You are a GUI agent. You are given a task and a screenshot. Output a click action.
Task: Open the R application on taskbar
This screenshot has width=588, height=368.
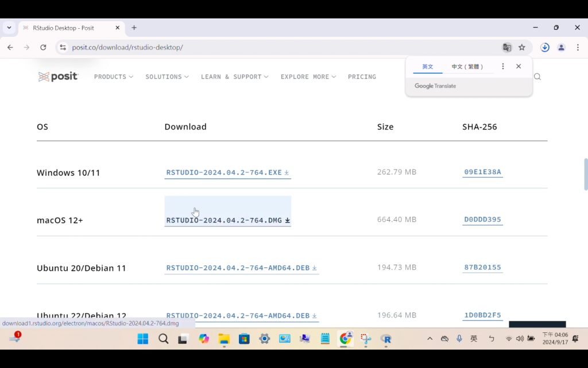tap(386, 339)
